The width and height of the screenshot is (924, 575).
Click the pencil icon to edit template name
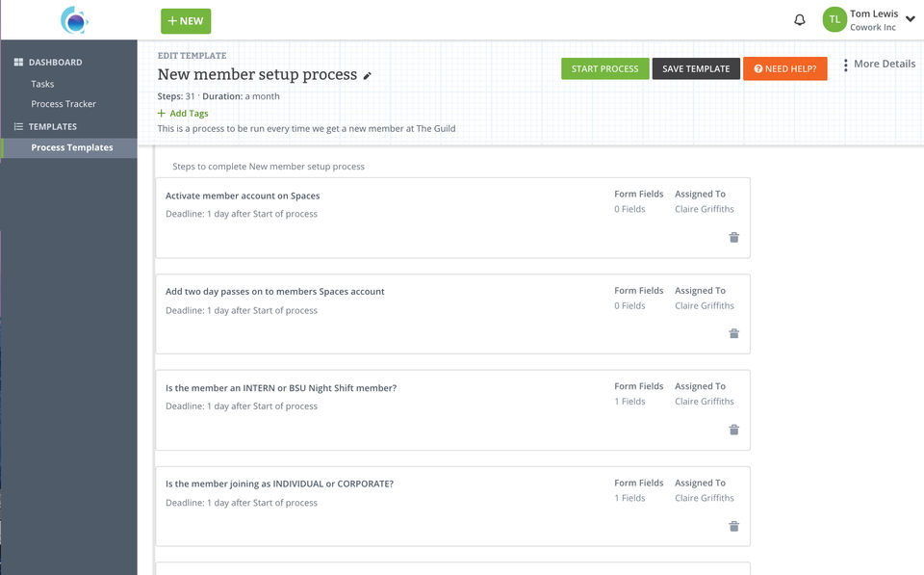pyautogui.click(x=367, y=76)
